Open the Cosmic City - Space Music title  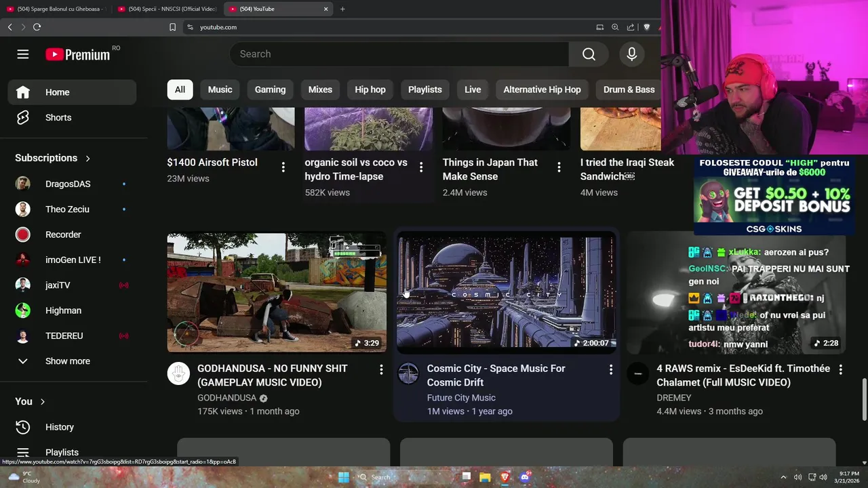click(496, 375)
